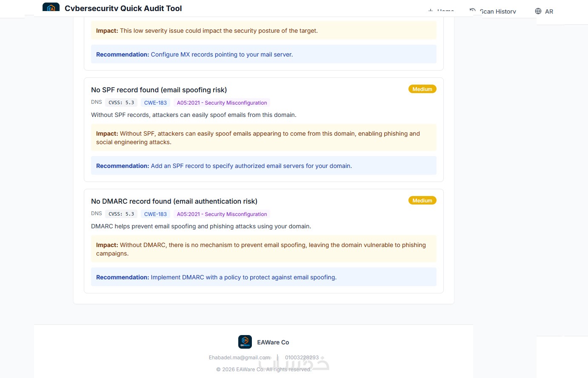The image size is (588, 378).
Task: Open the Scan History page
Action: [x=498, y=11]
